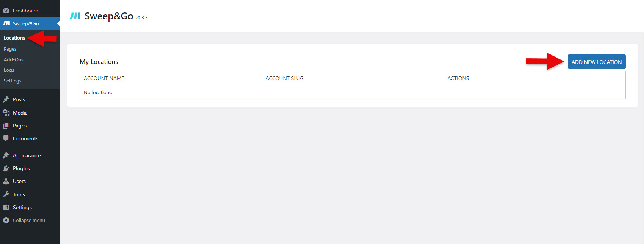This screenshot has height=244, width=644.
Task: Click the Account Slug column header
Action: pos(284,78)
